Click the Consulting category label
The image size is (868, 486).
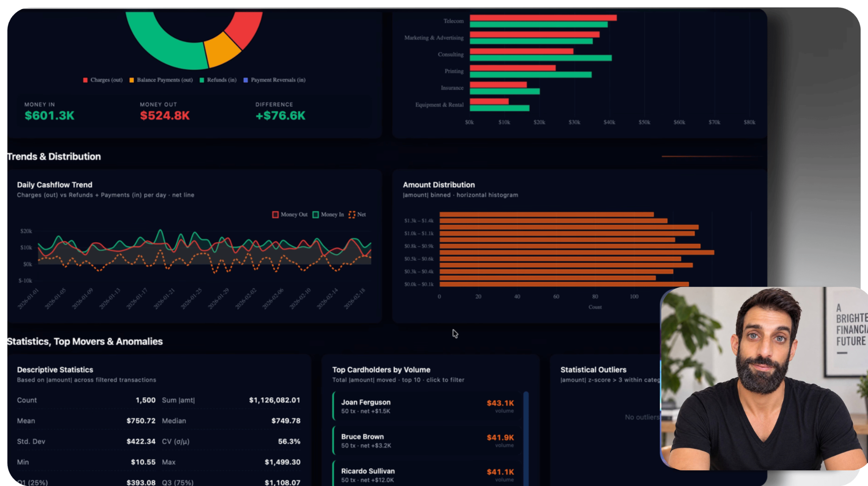pyautogui.click(x=451, y=54)
